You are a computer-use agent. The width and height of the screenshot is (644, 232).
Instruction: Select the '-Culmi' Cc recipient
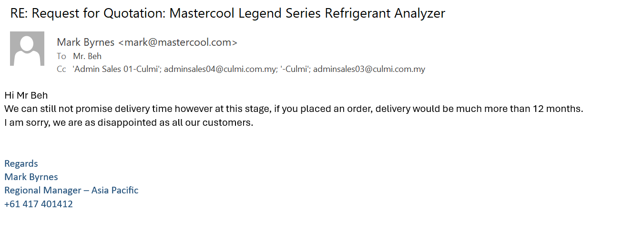(x=296, y=69)
